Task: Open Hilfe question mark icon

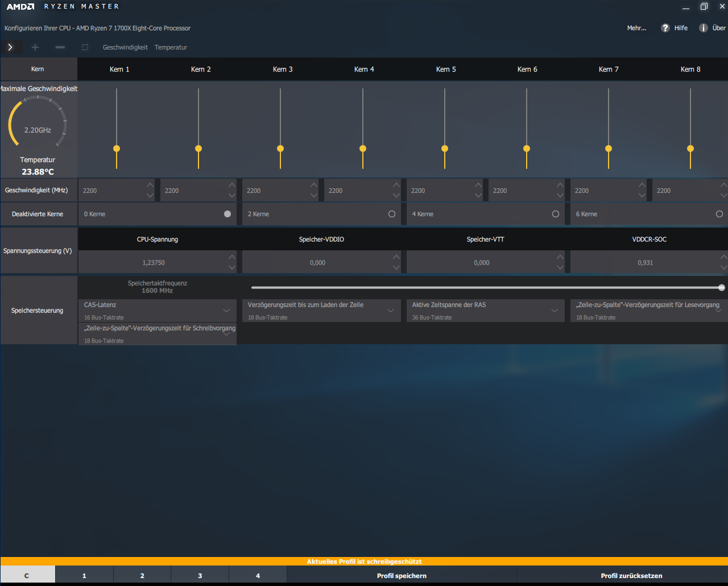Action: 665,28
